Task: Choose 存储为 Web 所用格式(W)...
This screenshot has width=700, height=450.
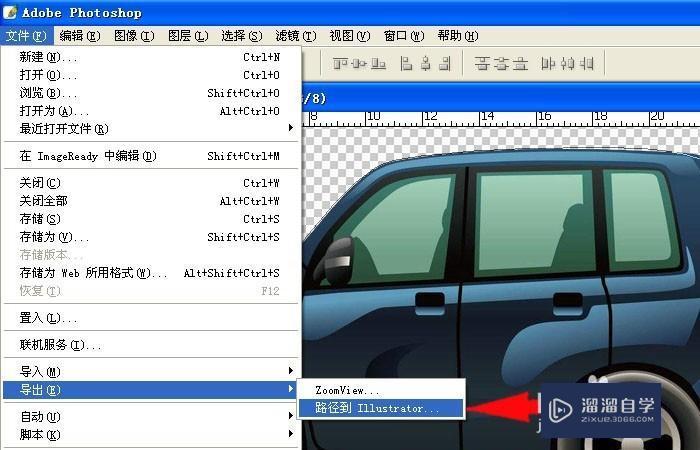Action: tap(150, 273)
